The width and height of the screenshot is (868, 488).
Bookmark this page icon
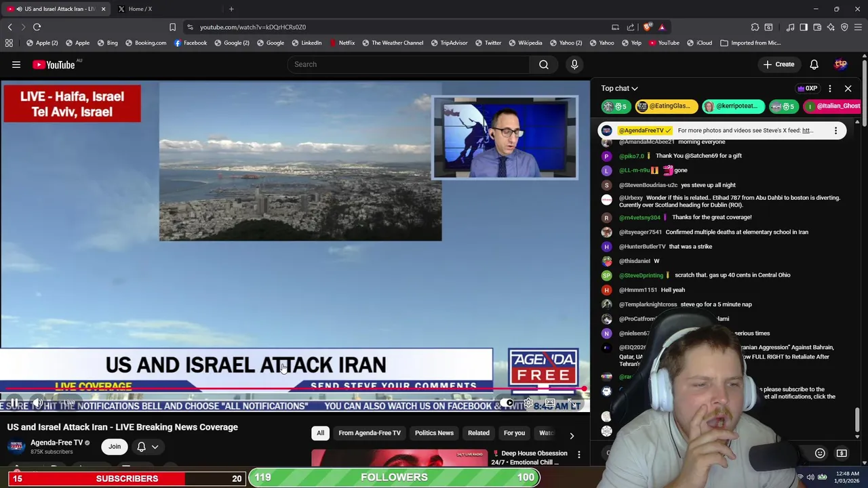pos(172,27)
